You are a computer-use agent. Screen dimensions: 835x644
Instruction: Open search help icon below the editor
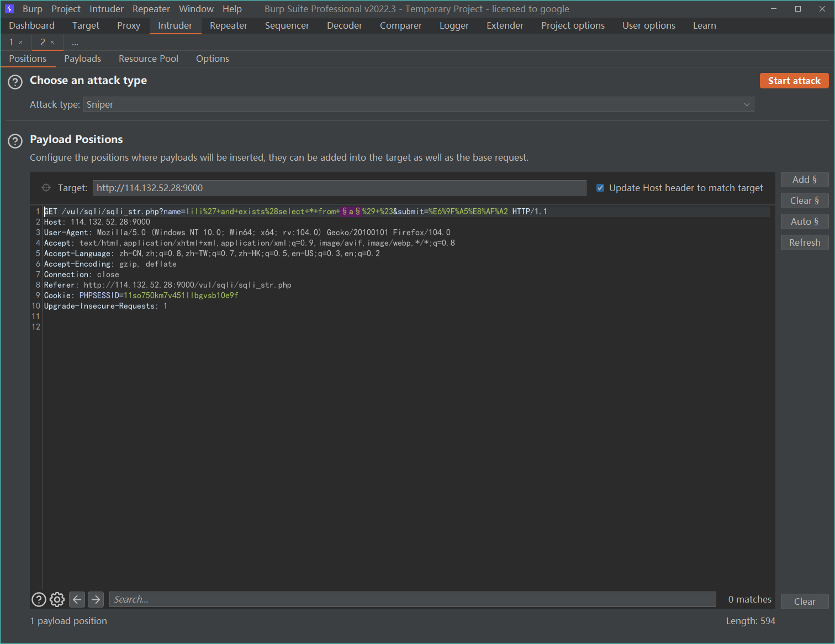click(39, 599)
